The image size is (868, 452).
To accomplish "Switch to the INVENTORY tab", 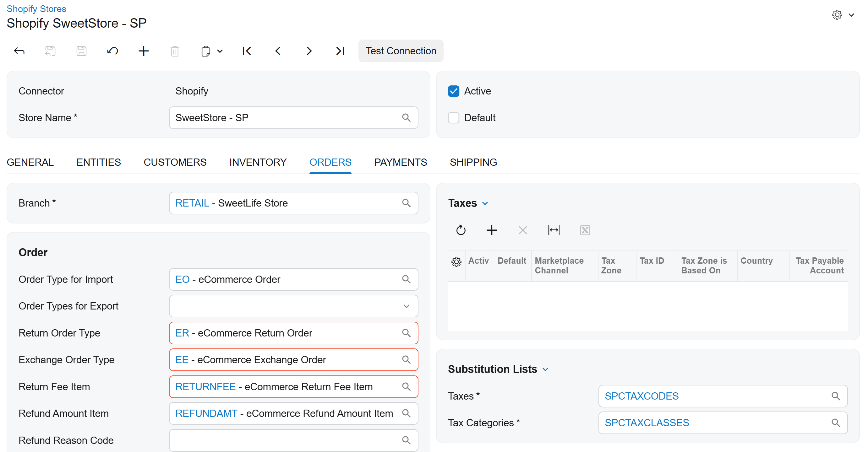I will 258,162.
